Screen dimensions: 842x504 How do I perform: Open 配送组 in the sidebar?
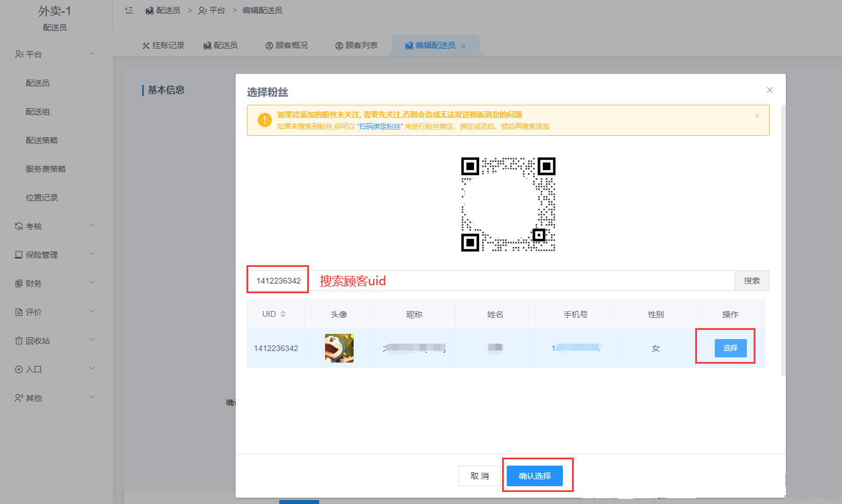tap(38, 112)
